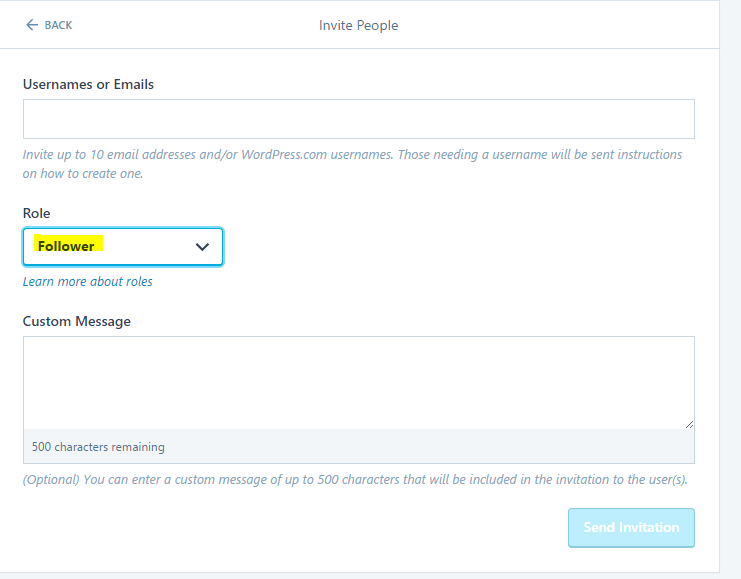Screen dimensions: 741x579
Task: Focus the Usernames or Emails input field
Action: (x=358, y=119)
